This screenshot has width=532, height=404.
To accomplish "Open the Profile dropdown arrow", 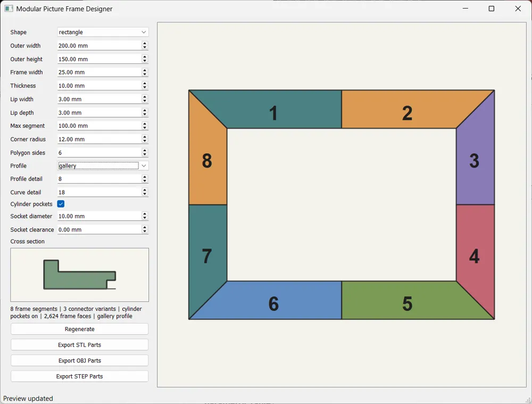I will click(x=144, y=166).
